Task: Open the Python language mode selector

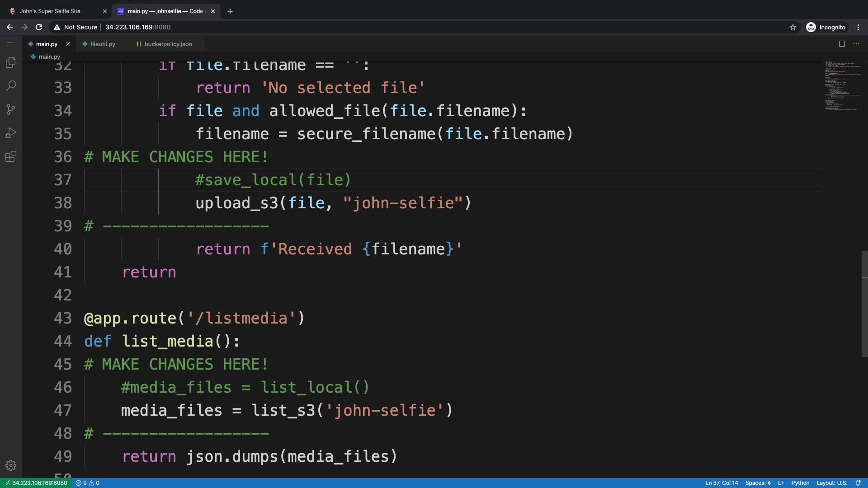Action: tap(800, 483)
